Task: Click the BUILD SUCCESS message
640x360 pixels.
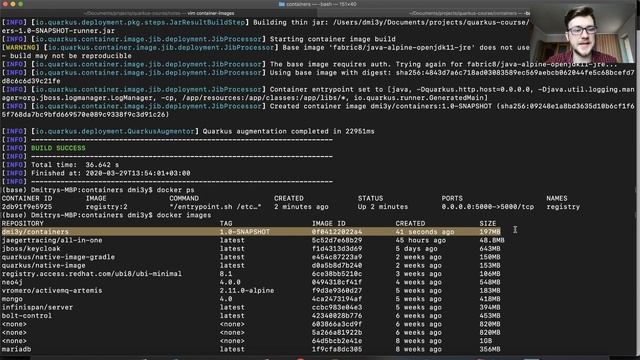Action: [x=58, y=148]
